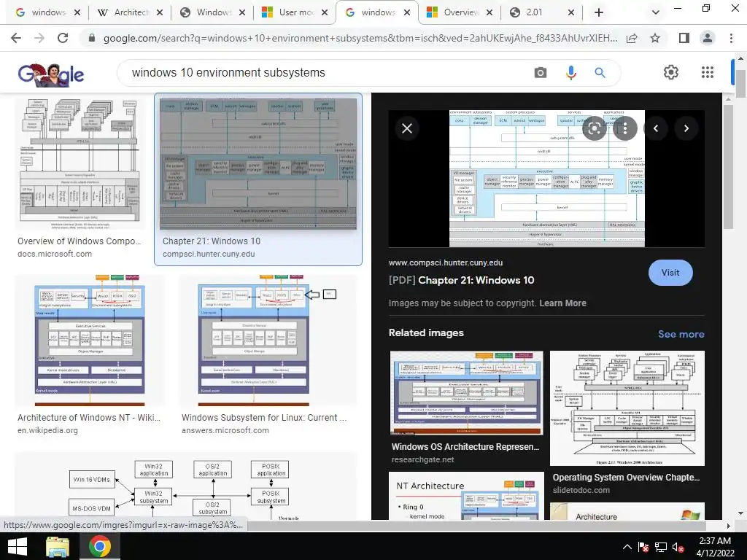Open Chrome three-dot menu
Screen dimensions: 747x560
click(731, 38)
